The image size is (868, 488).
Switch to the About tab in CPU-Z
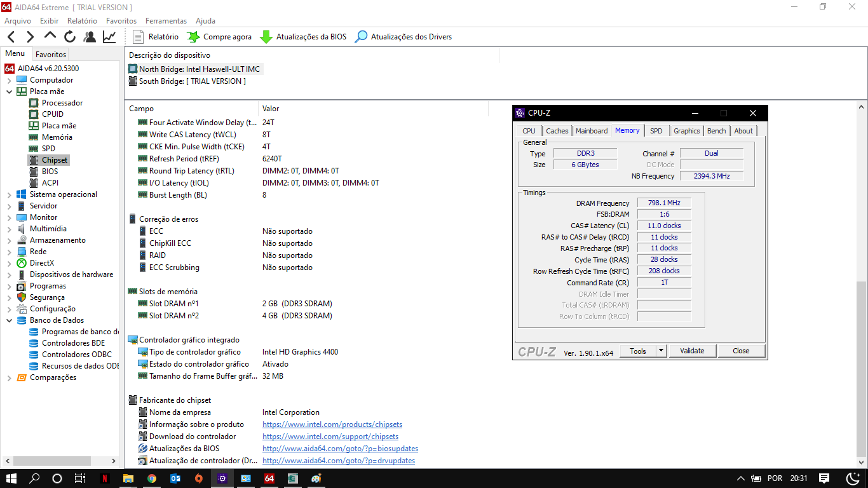[x=743, y=131]
